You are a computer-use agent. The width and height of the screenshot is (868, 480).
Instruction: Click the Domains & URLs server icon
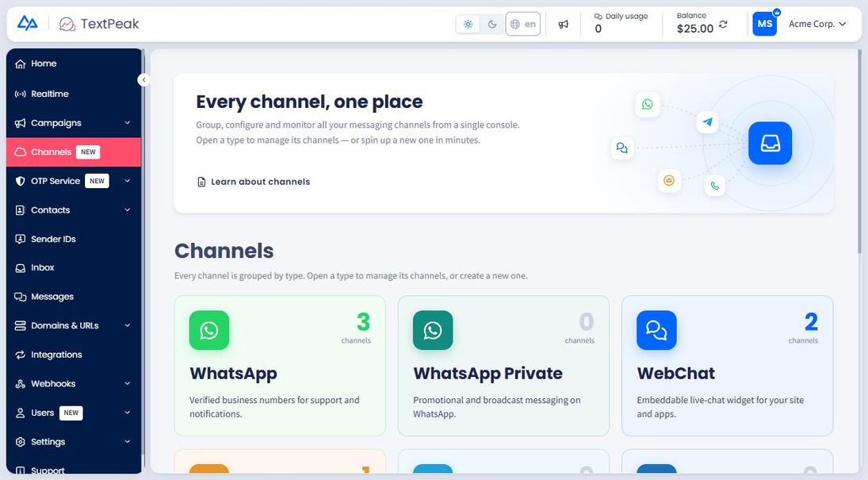[21, 326]
